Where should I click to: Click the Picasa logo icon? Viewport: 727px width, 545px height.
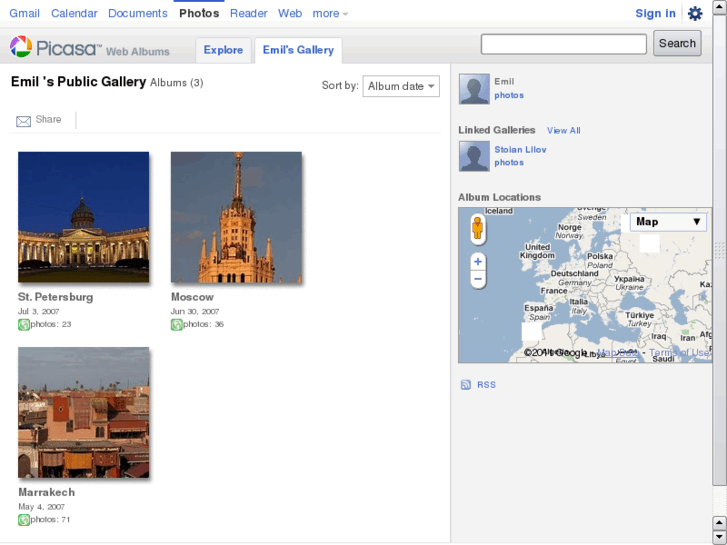pos(21,46)
